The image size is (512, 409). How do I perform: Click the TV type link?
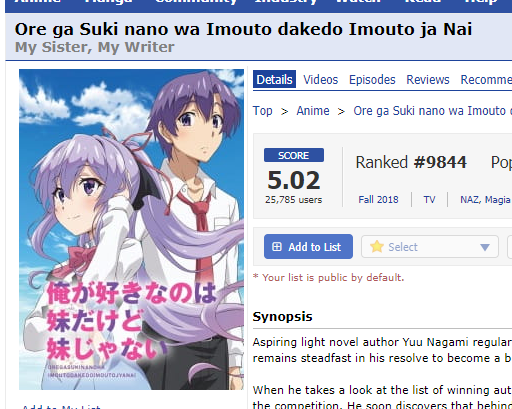(x=429, y=199)
